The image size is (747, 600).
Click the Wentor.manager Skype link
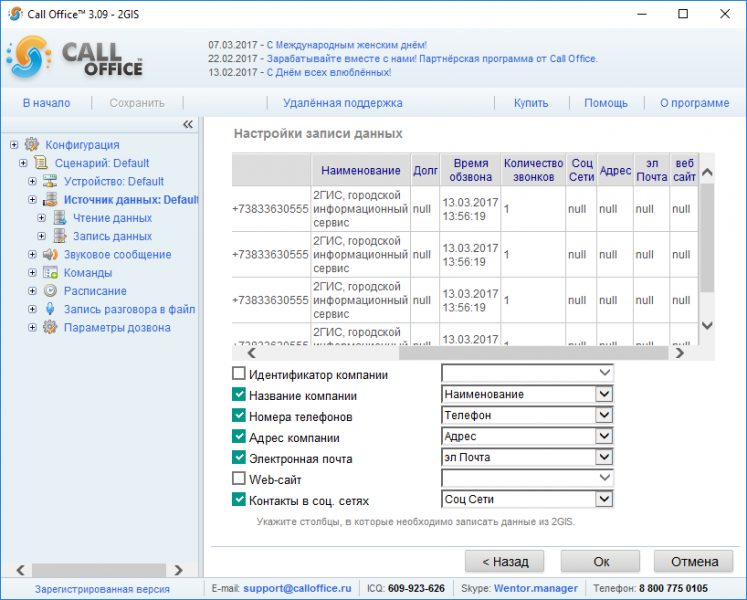tap(535, 589)
